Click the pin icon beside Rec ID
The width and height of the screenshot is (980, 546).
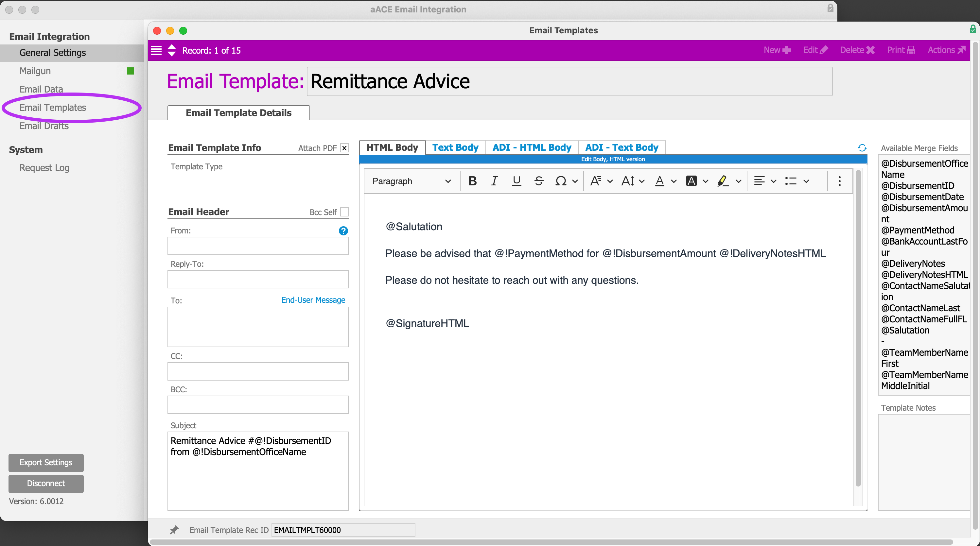[x=174, y=530]
